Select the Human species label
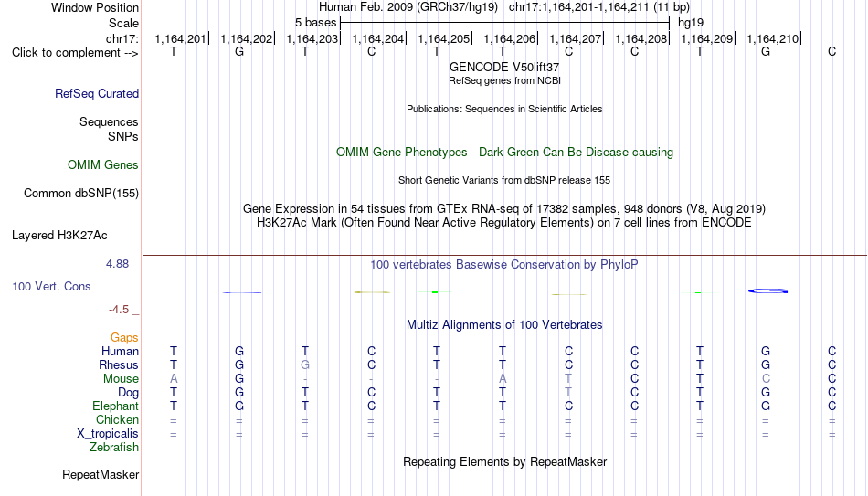This screenshot has height=496, width=868. click(x=120, y=351)
